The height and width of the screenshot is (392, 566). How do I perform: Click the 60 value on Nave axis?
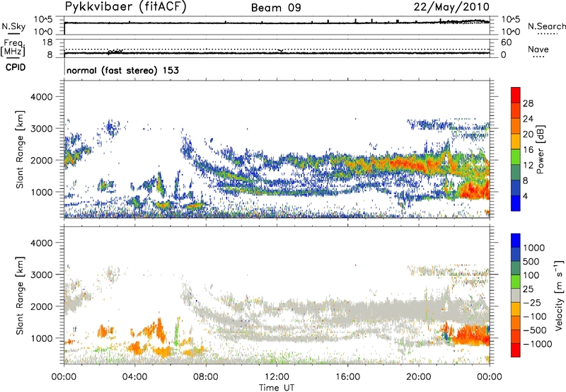506,42
